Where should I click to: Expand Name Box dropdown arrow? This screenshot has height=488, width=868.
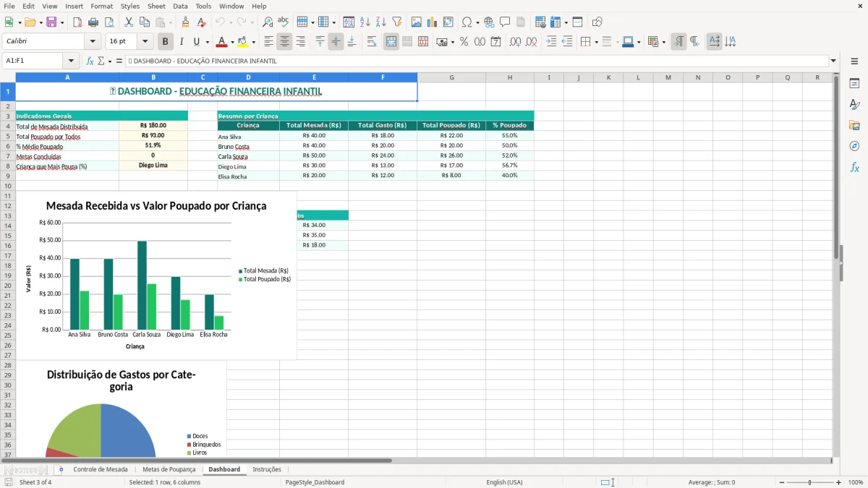pyautogui.click(x=71, y=61)
